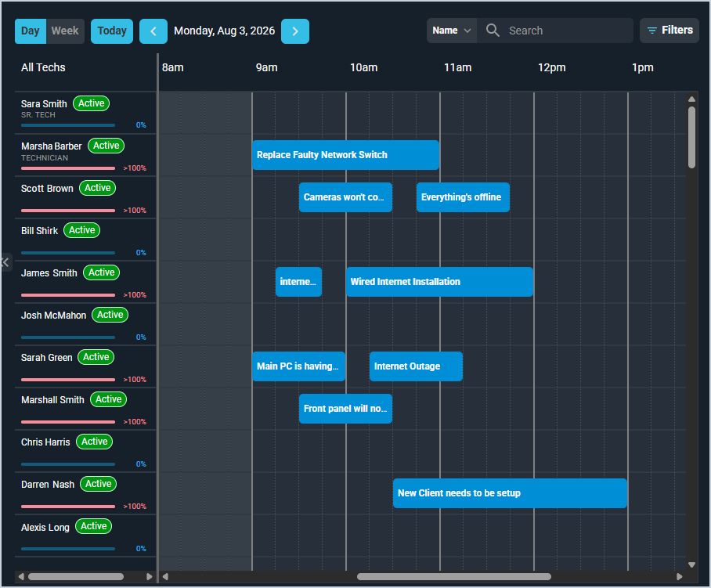The height and width of the screenshot is (588, 711).
Task: Switch to Week view
Action: 65,31
